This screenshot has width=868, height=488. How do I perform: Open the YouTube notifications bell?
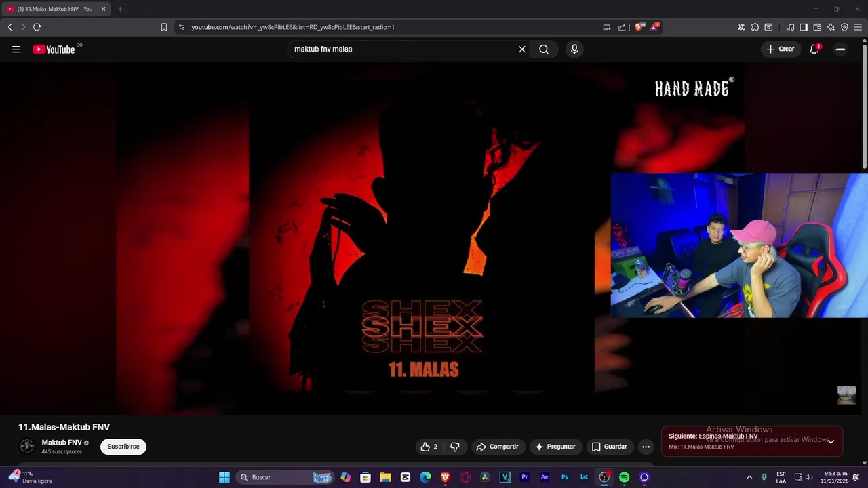[814, 49]
